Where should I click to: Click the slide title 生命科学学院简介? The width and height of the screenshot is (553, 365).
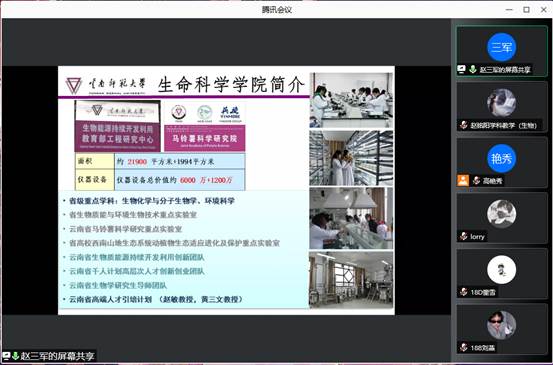point(231,85)
